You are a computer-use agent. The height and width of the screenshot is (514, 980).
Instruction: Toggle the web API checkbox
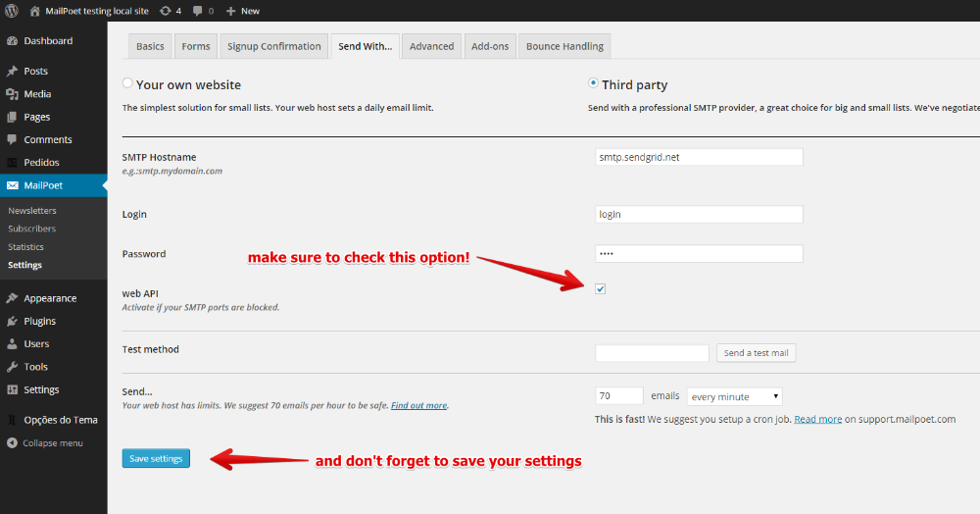point(600,289)
